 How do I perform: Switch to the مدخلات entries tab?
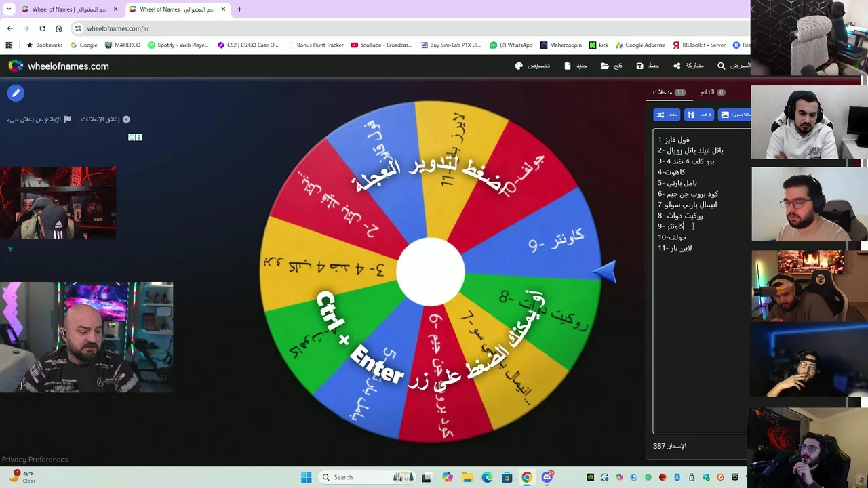pyautogui.click(x=669, y=92)
